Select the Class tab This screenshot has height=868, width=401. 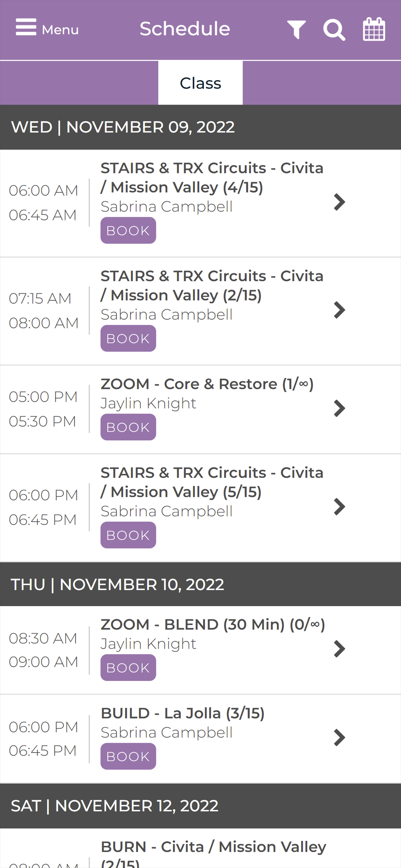coord(200,83)
